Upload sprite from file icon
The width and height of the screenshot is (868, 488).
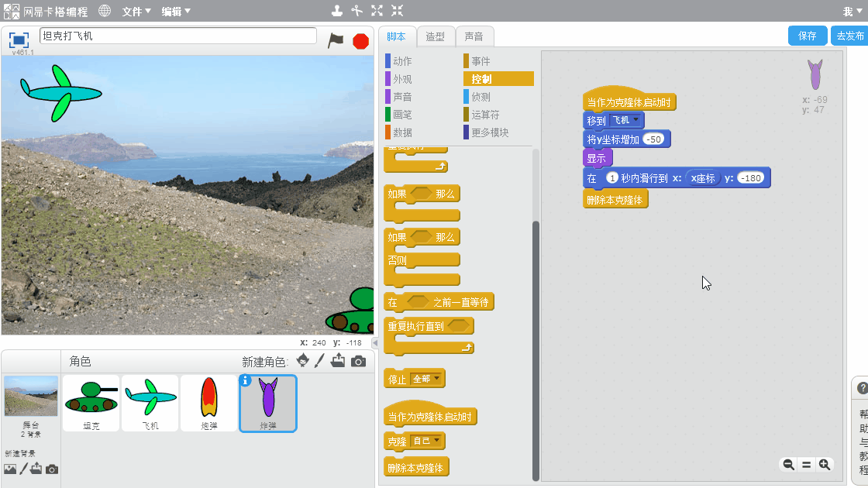point(338,361)
